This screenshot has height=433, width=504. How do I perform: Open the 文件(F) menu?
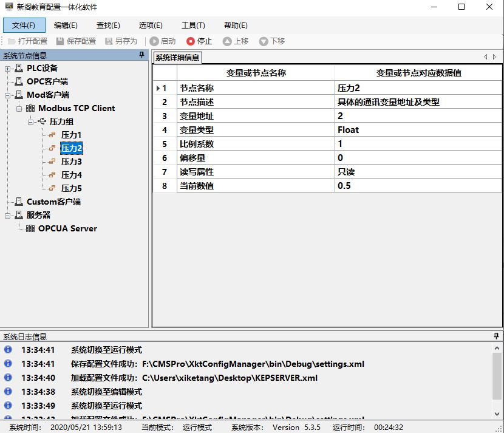(24, 26)
